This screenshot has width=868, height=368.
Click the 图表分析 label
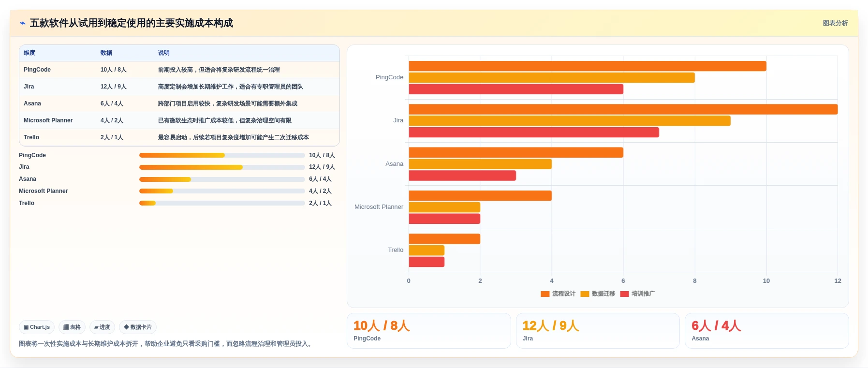[835, 23]
